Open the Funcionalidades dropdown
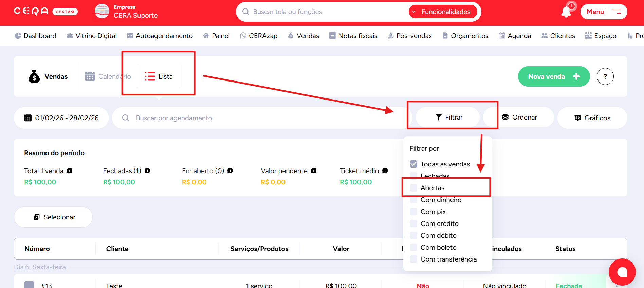This screenshot has height=288, width=644. click(x=443, y=12)
